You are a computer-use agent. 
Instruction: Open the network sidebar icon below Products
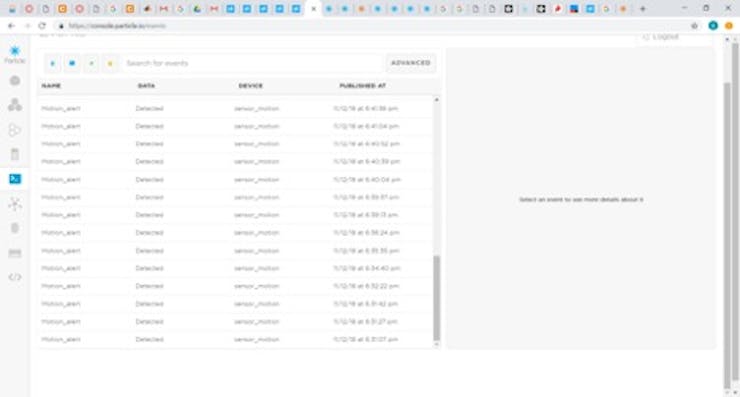tap(15, 130)
